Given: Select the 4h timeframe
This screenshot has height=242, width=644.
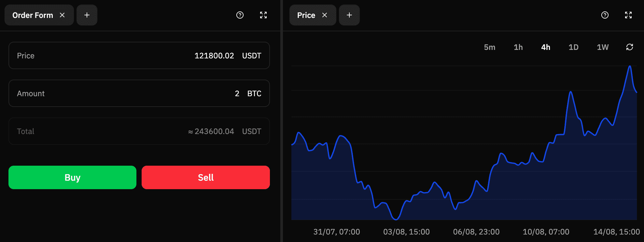Looking at the screenshot, I should click(x=546, y=47).
